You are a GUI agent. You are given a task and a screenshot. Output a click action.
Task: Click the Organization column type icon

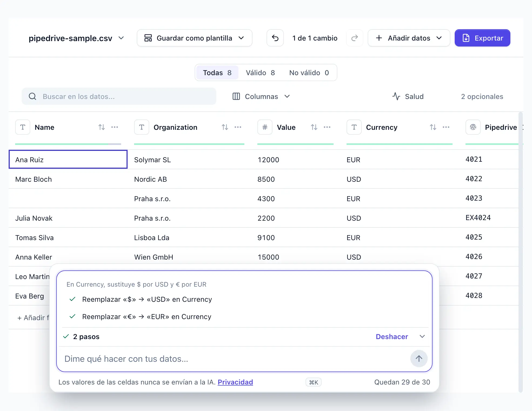click(x=142, y=127)
